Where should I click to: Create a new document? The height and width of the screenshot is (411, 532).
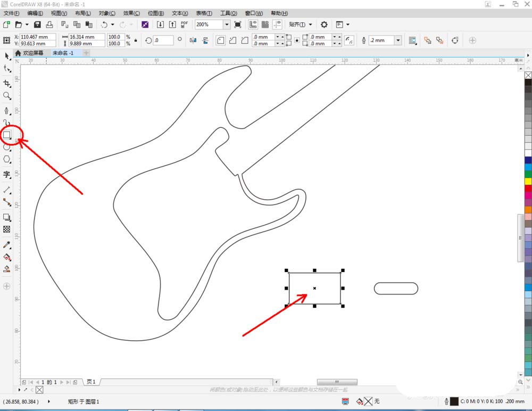6,24
